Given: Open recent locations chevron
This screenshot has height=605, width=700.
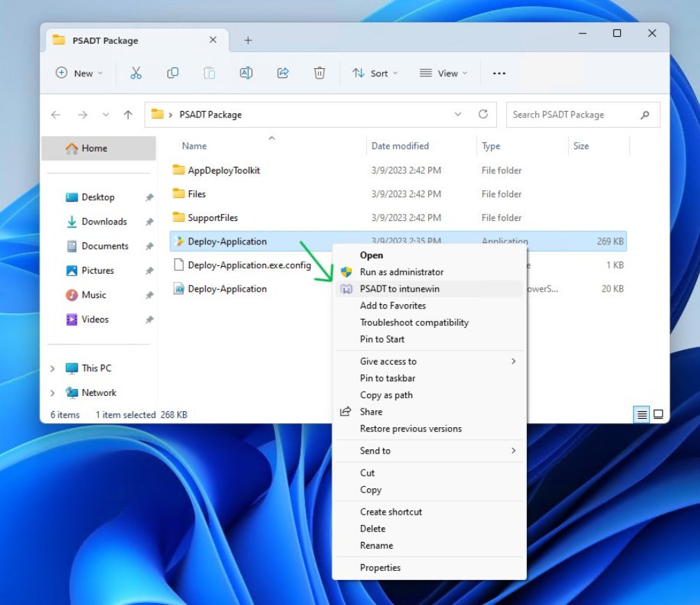Looking at the screenshot, I should click(106, 115).
